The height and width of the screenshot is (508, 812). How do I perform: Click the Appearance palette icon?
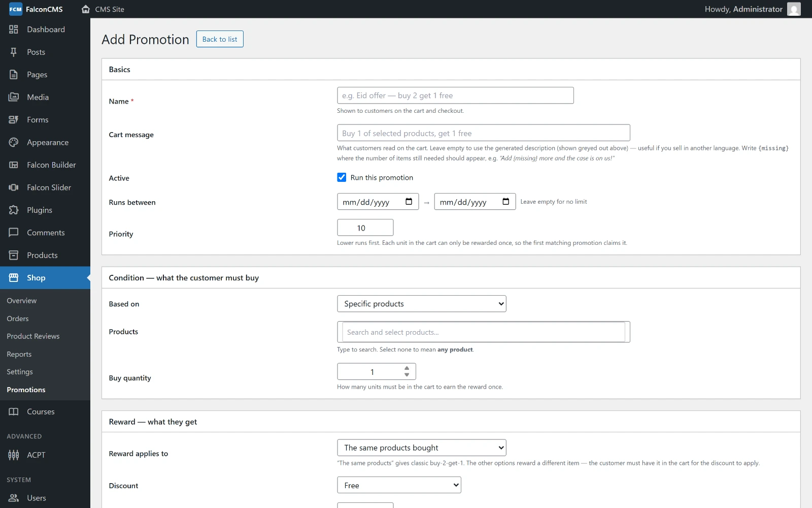coord(14,142)
